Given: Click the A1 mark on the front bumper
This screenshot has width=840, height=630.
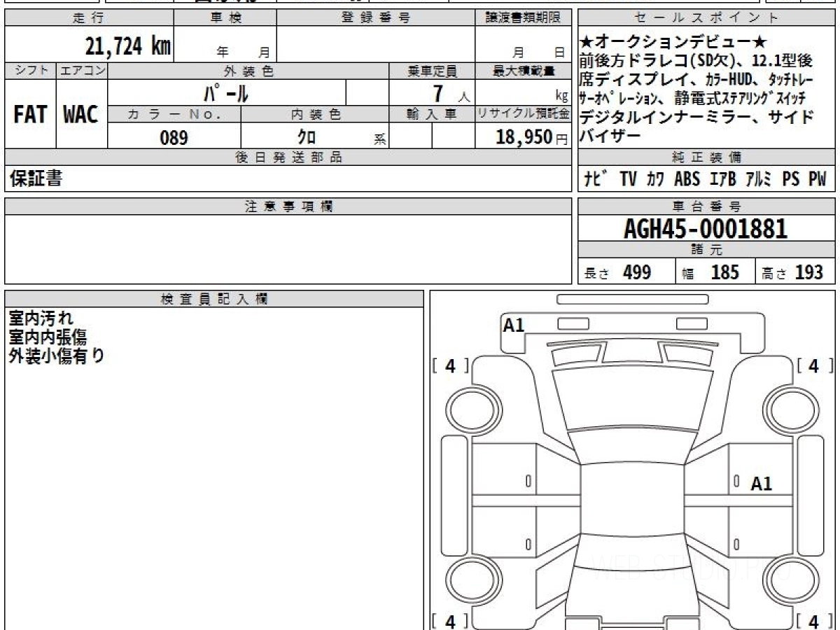Looking at the screenshot, I should [513, 325].
